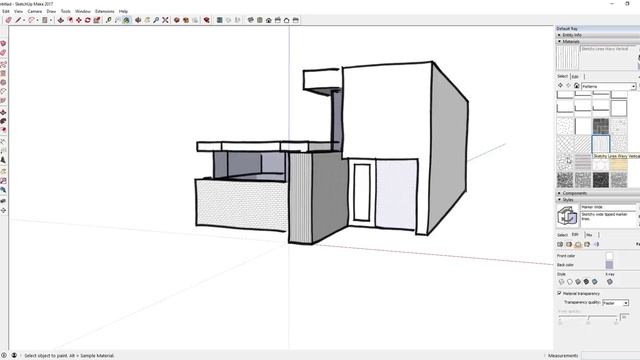
Task: Open the Arc tool dropdown arrow
Action: point(38,20)
